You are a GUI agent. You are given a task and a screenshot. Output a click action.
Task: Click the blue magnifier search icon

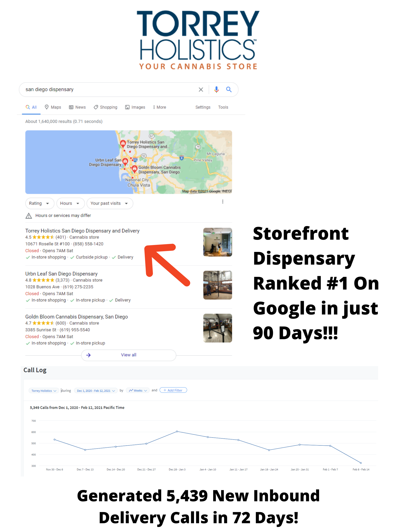(229, 89)
